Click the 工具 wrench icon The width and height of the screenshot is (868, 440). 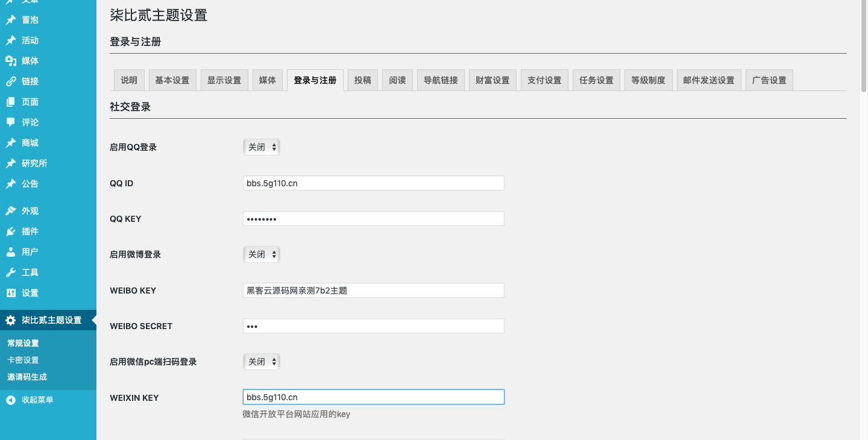coord(11,272)
